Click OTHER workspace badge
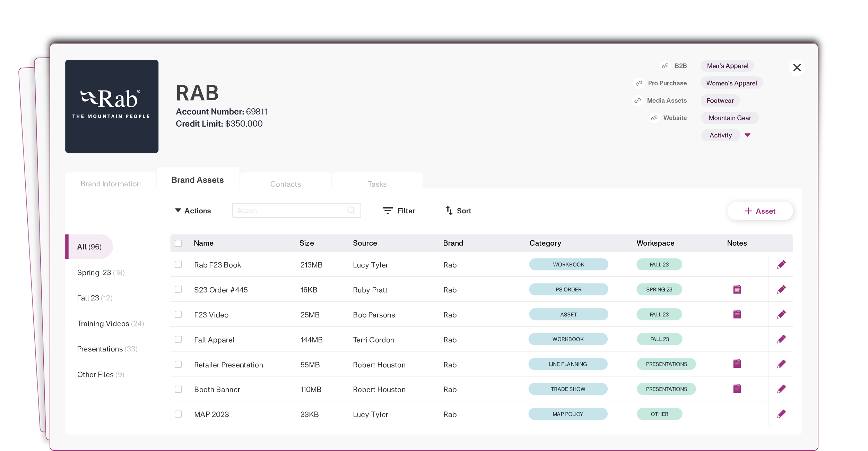 pos(659,414)
